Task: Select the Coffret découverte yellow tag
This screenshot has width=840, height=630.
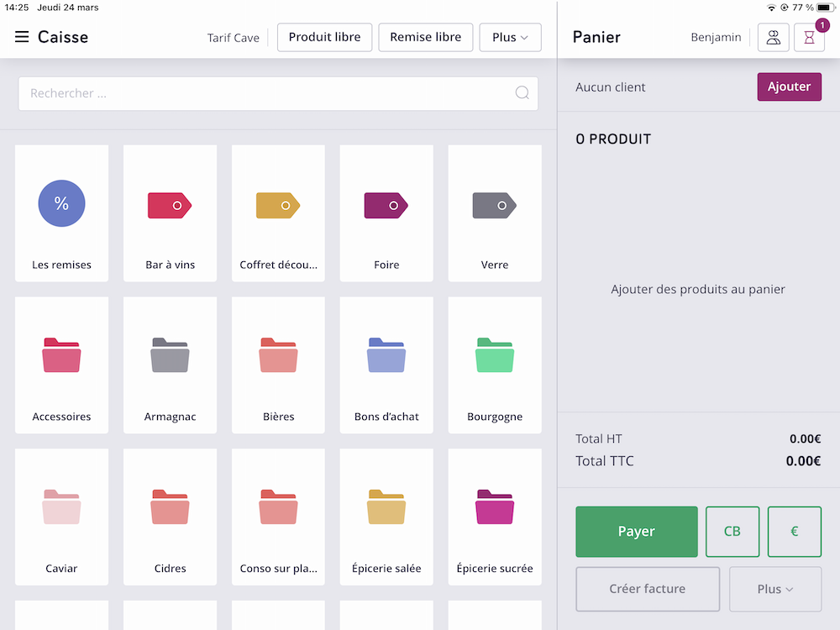Action: (x=278, y=213)
